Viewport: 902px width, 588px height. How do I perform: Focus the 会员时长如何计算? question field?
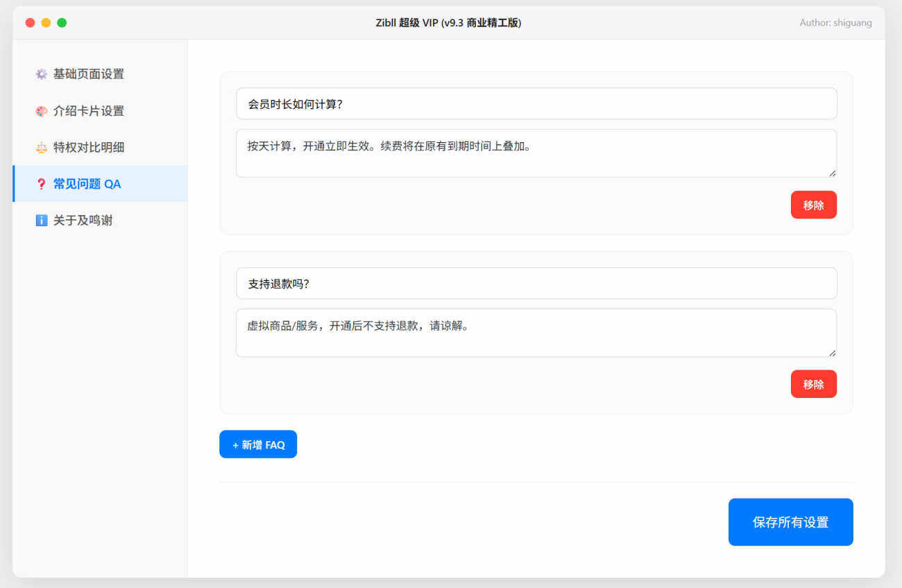pyautogui.click(x=536, y=104)
